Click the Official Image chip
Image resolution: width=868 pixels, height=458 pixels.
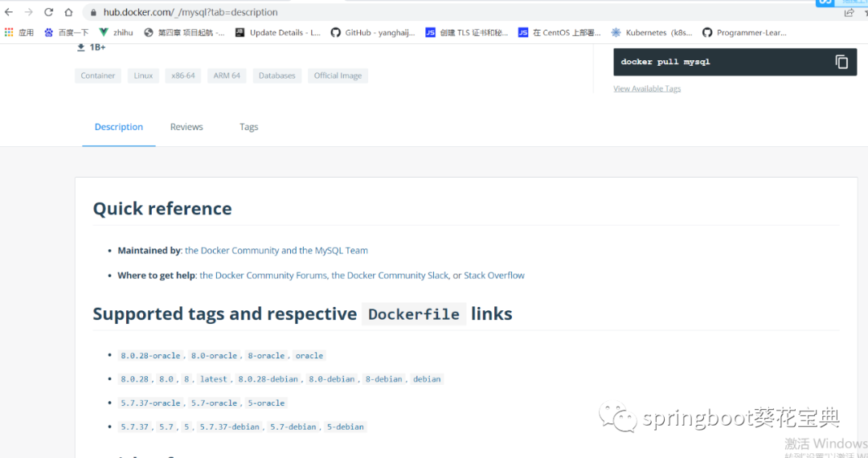click(338, 76)
